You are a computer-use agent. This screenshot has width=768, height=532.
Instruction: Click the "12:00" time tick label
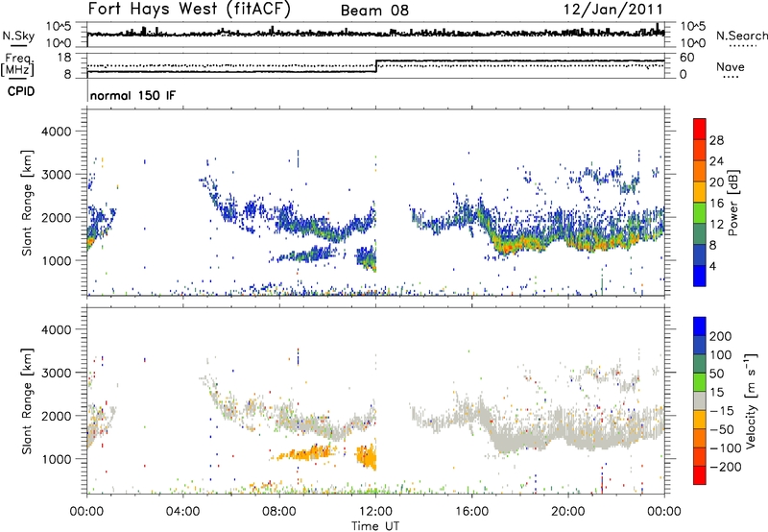tap(375, 512)
